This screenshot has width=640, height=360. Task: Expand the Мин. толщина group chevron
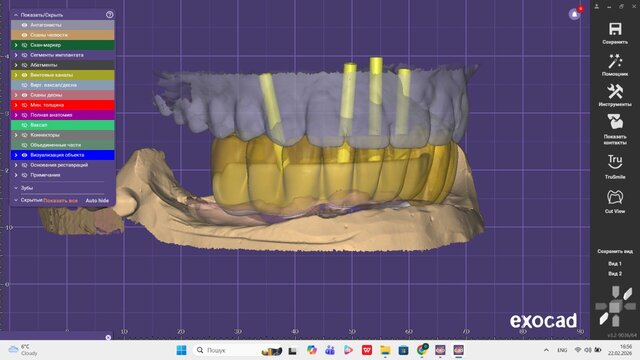tap(16, 105)
